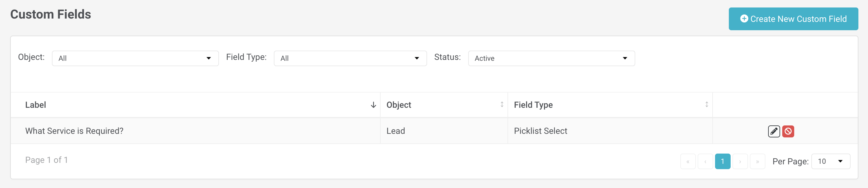Image resolution: width=868 pixels, height=188 pixels.
Task: Go to the next page of results
Action: point(740,161)
